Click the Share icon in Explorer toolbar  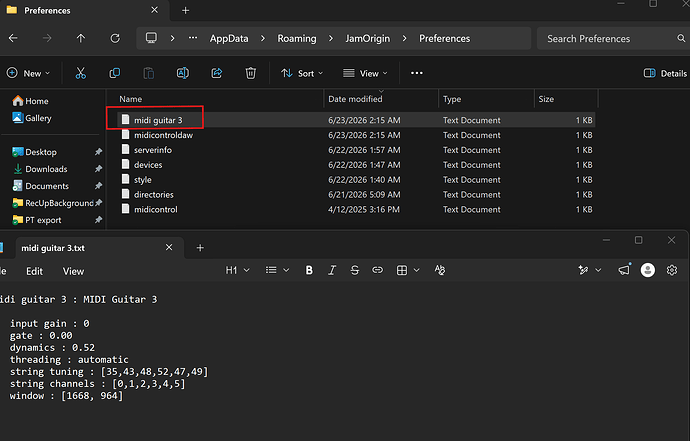[217, 73]
